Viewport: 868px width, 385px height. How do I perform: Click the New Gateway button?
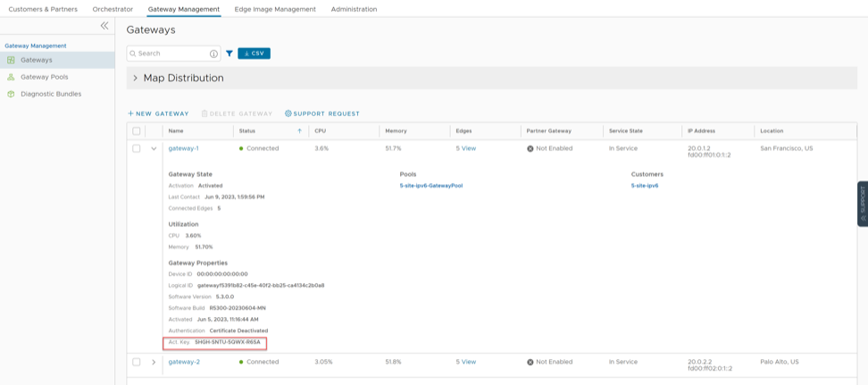point(158,113)
